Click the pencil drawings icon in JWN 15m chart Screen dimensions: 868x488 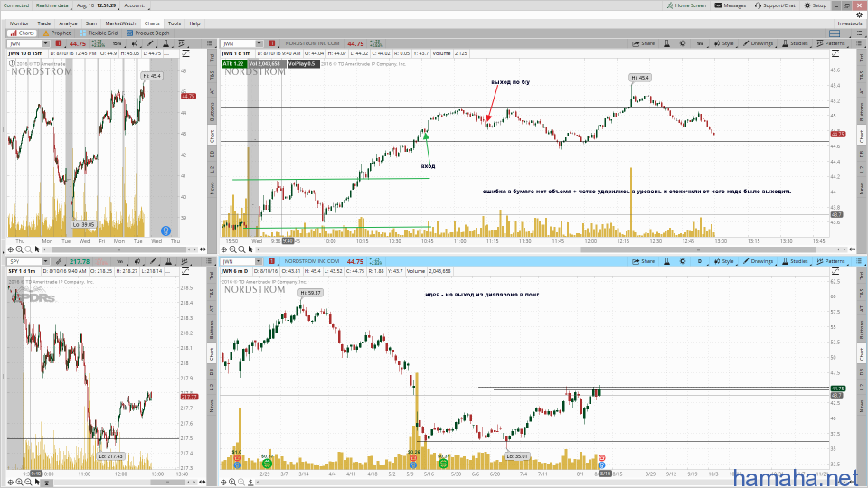150,43
